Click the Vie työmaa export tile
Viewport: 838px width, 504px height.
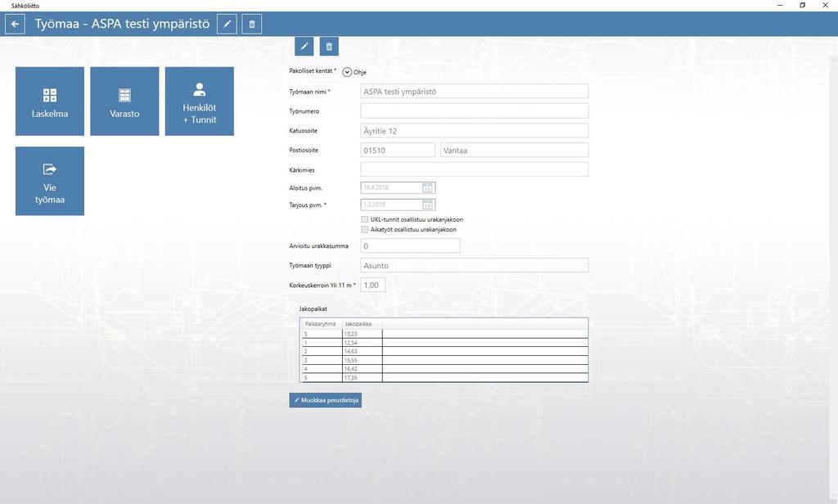pos(50,181)
